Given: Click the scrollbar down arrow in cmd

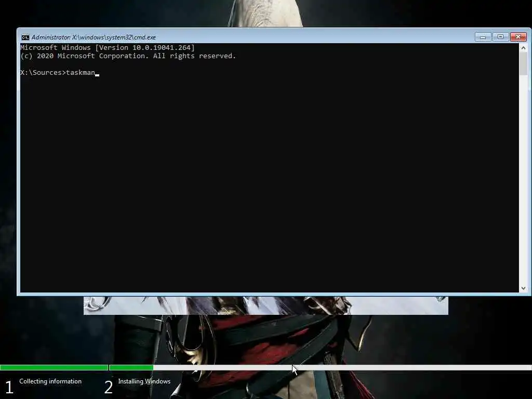Looking at the screenshot, I should [x=523, y=288].
